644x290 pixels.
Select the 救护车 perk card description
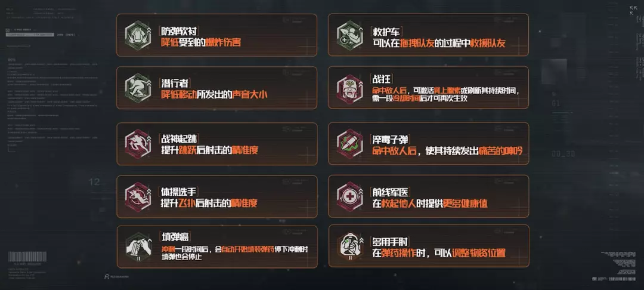[x=439, y=43]
